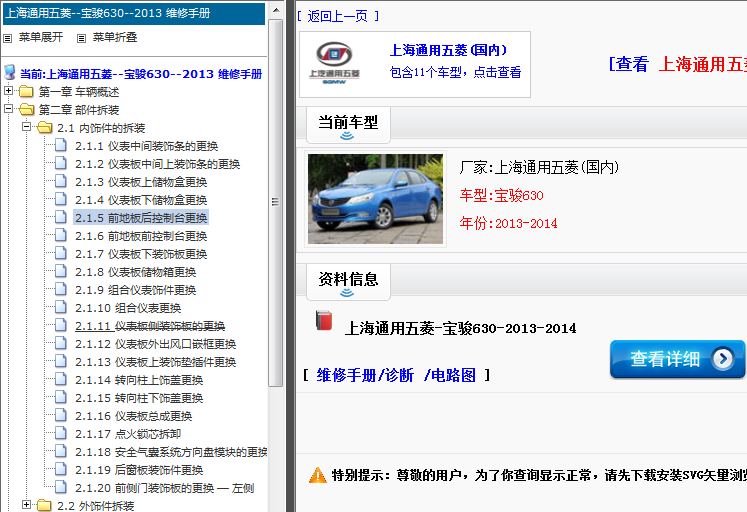Click the open folder icon of 第二章 部件拆装
Image resolution: width=747 pixels, height=512 pixels.
[26, 110]
